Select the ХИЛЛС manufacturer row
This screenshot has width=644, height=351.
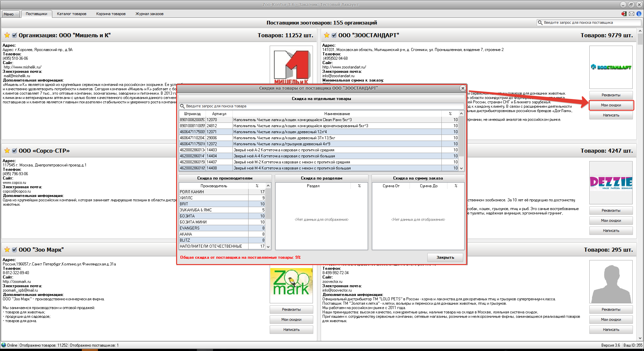222,198
